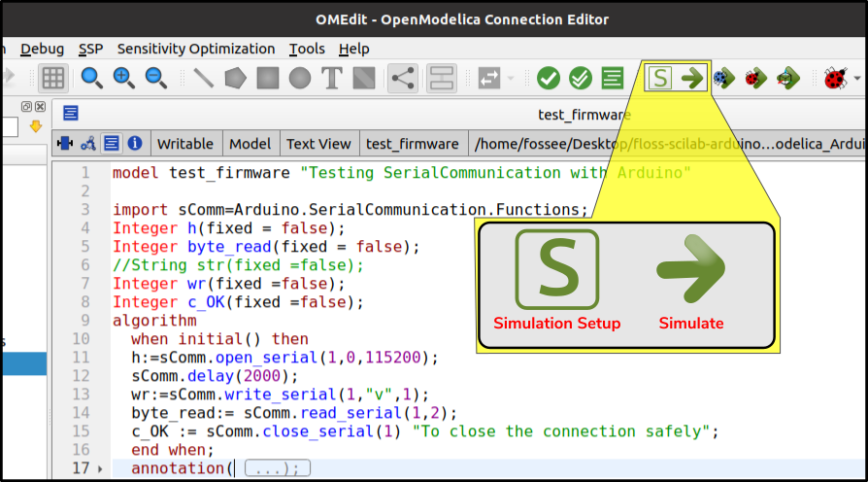Pick the Line shape tool
Viewport: 868px width, 482px height.
[x=203, y=78]
